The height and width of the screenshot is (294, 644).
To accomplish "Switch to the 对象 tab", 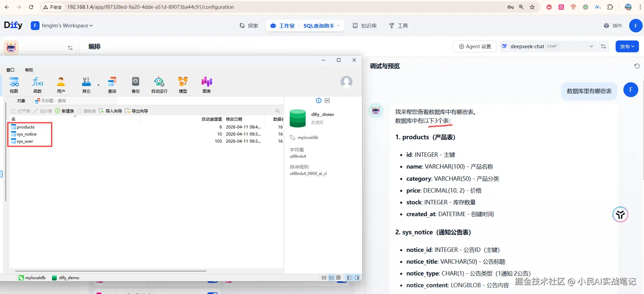I will tap(21, 100).
